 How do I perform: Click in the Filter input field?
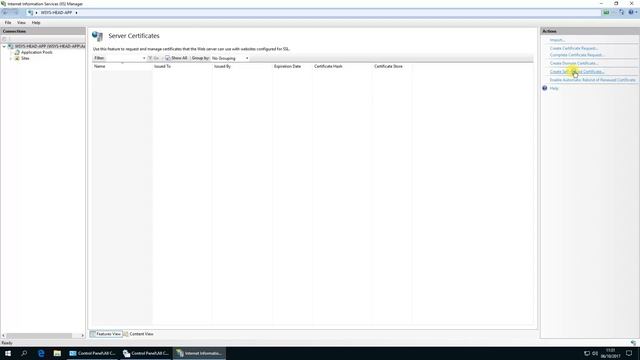pyautogui.click(x=123, y=58)
